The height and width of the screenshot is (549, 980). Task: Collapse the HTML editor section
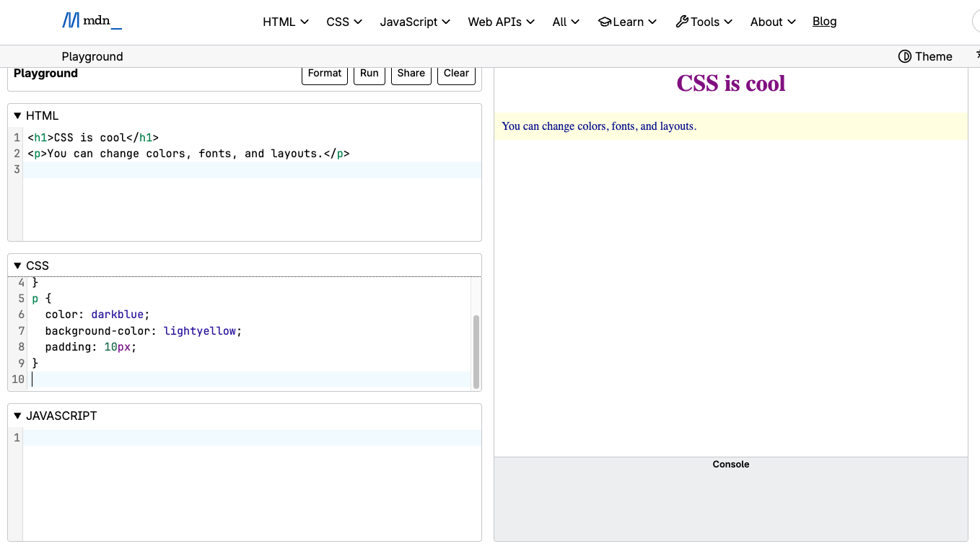[x=18, y=115]
